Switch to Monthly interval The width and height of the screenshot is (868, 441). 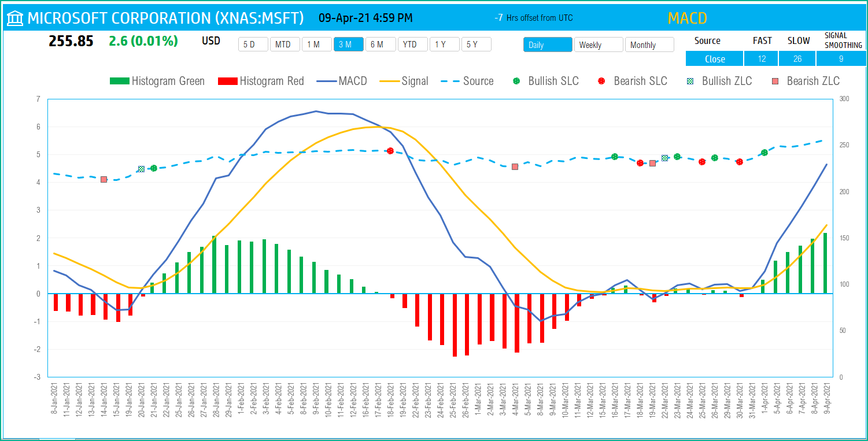[x=649, y=45]
